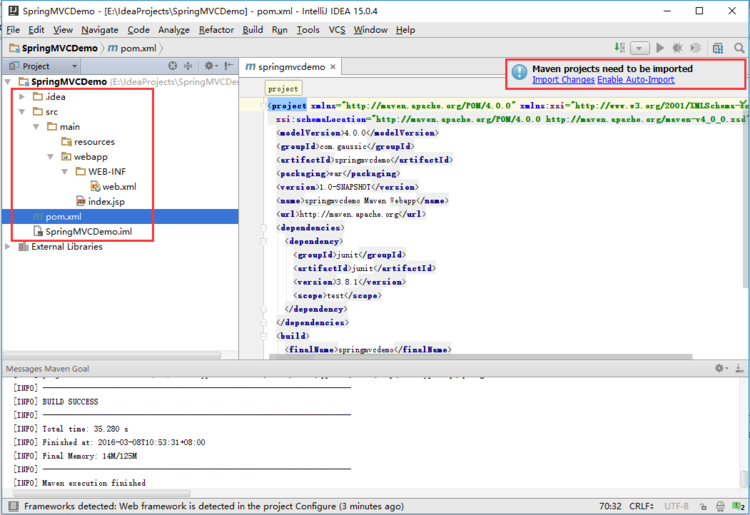Select the webapp folder
This screenshot has height=515, width=750.
pyautogui.click(x=84, y=157)
